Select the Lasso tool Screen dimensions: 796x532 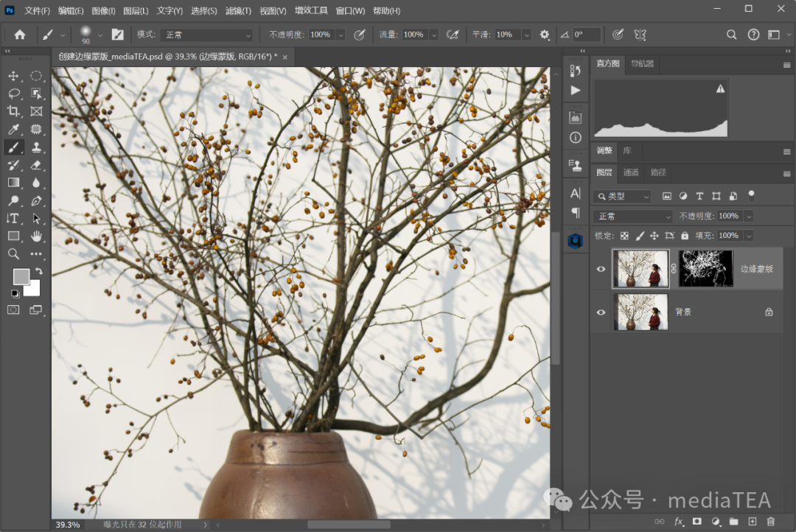click(x=13, y=94)
